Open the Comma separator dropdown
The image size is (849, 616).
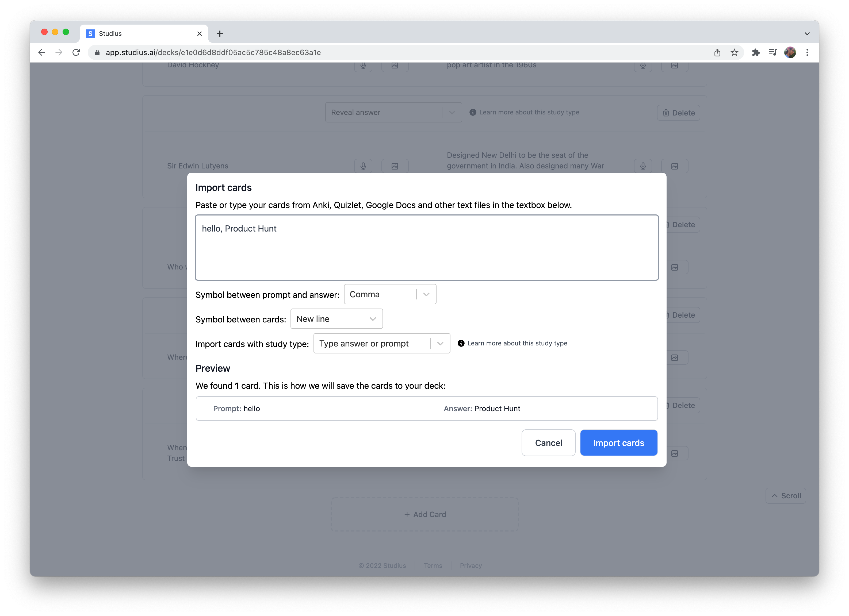point(390,295)
